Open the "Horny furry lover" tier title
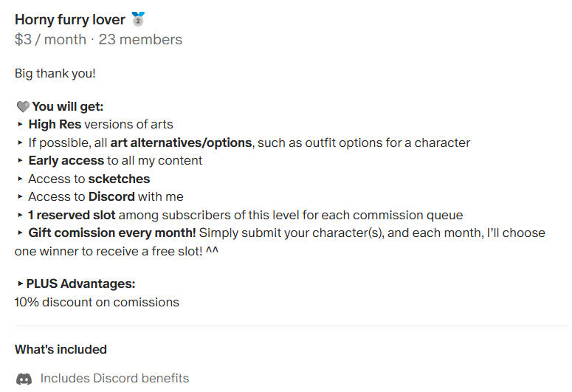This screenshot has height=392, width=572. (x=69, y=20)
